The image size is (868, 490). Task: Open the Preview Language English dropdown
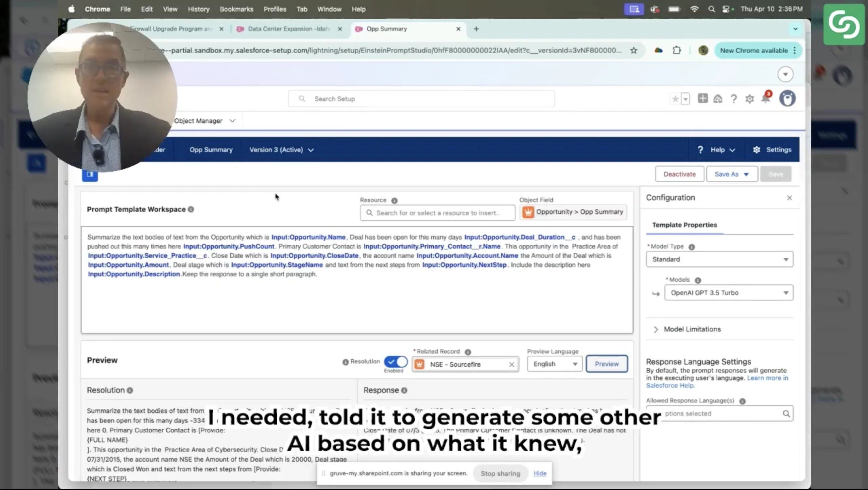tap(554, 364)
